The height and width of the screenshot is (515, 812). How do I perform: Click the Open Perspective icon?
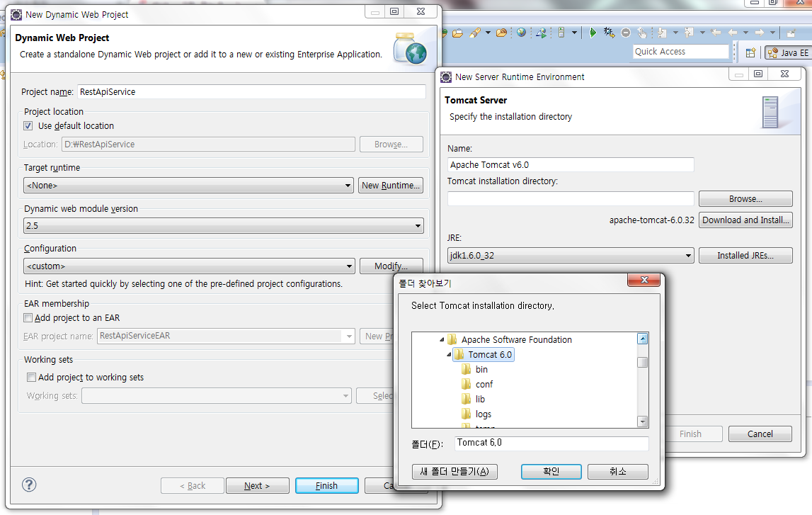click(750, 52)
